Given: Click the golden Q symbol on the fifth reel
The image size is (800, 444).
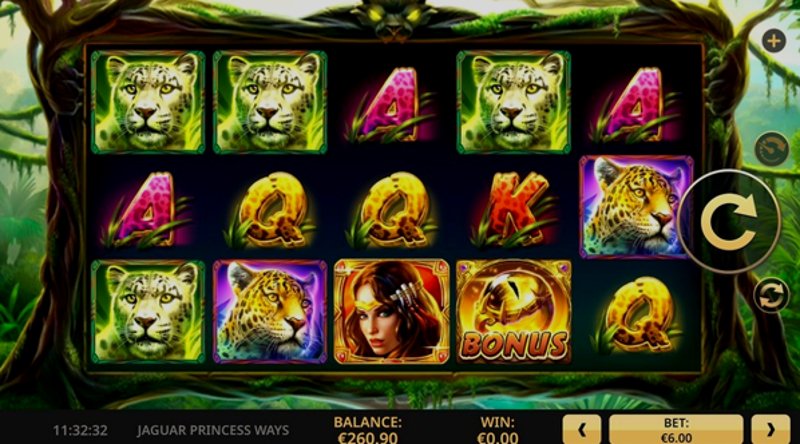Looking at the screenshot, I should 637,315.
